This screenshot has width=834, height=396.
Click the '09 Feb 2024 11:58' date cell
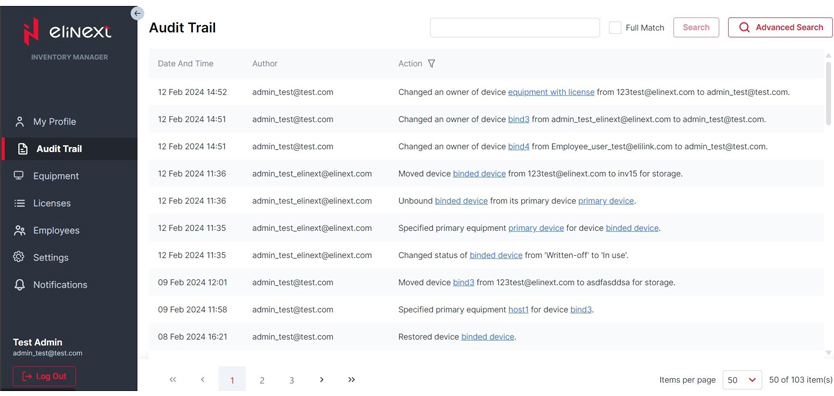point(192,309)
